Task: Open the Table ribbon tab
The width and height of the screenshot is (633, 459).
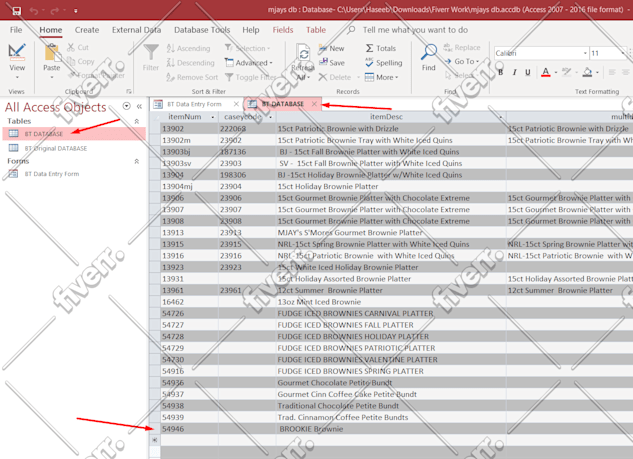Action: click(316, 30)
